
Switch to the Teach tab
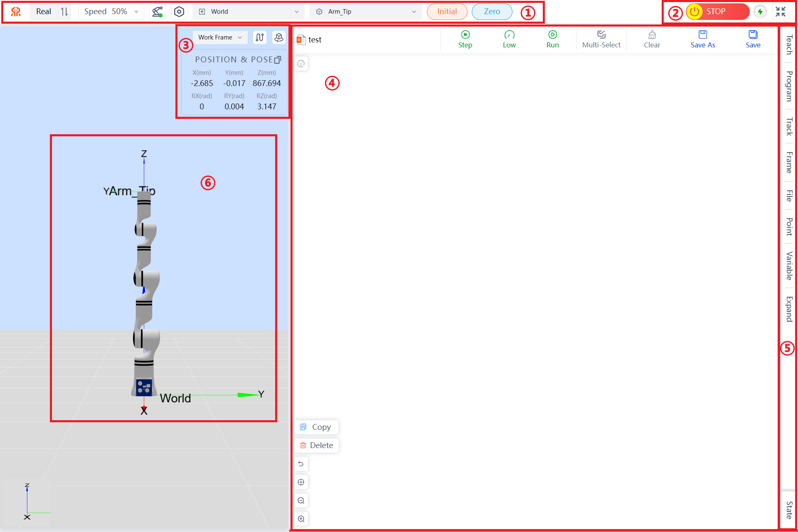tap(788, 44)
